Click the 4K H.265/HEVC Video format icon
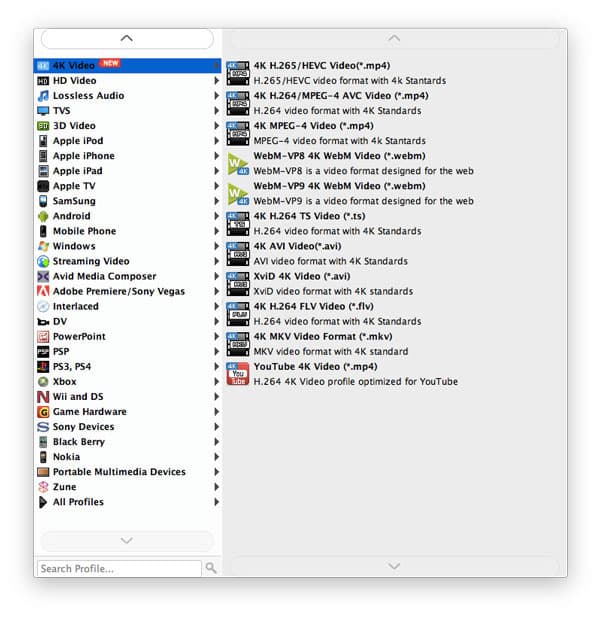The image size is (600, 617). tap(238, 73)
